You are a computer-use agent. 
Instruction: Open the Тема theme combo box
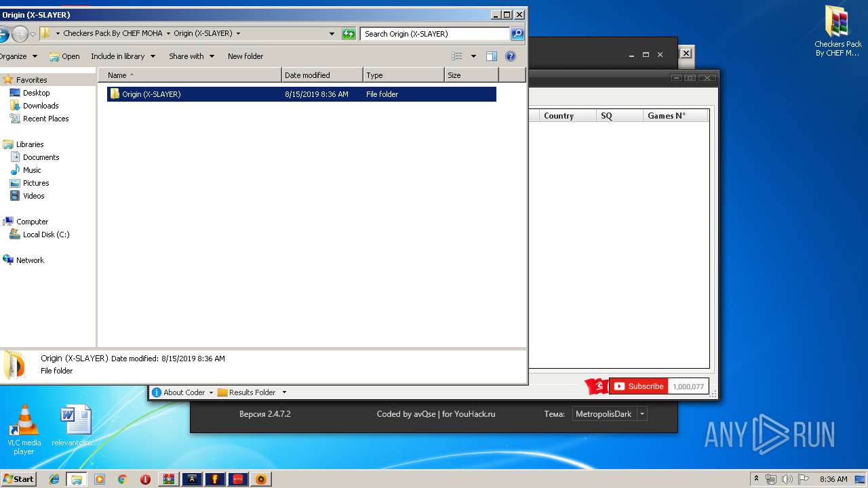tap(609, 414)
